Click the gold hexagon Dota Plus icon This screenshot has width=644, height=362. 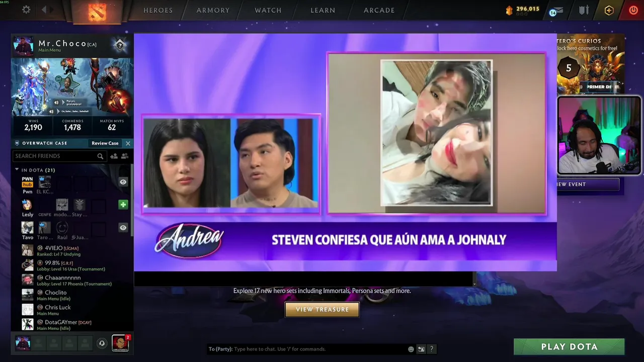click(x=609, y=10)
